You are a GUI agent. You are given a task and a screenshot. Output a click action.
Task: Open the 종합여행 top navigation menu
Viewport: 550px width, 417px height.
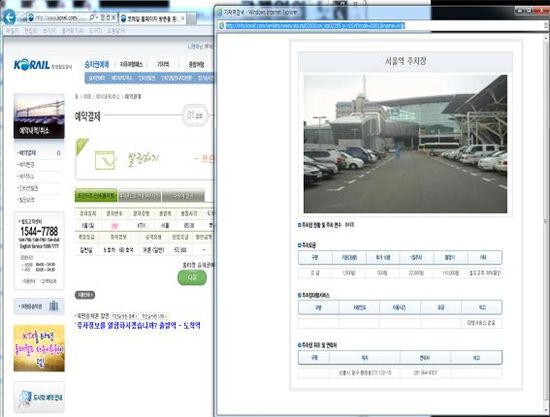196,65
